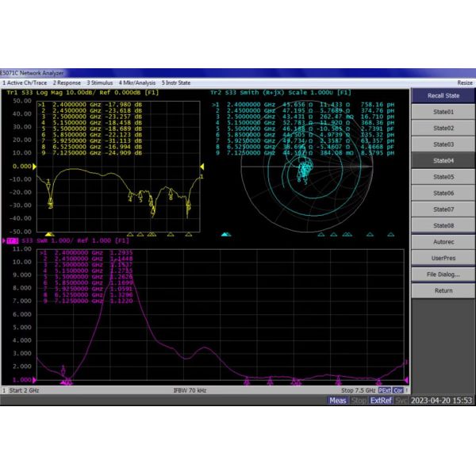Recall saved State08
Viewport: 476px width, 476px height.
click(x=443, y=225)
